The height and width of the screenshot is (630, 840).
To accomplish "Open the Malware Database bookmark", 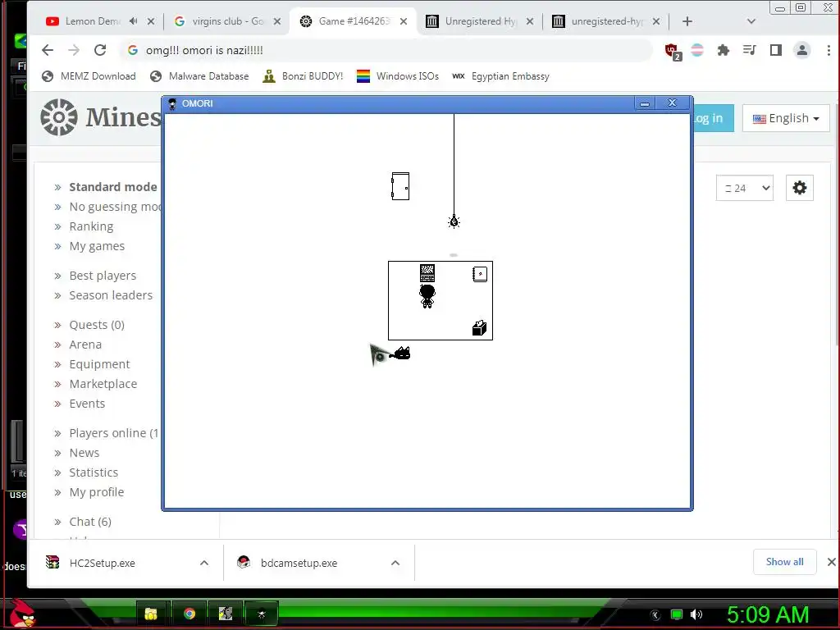I will coord(200,76).
